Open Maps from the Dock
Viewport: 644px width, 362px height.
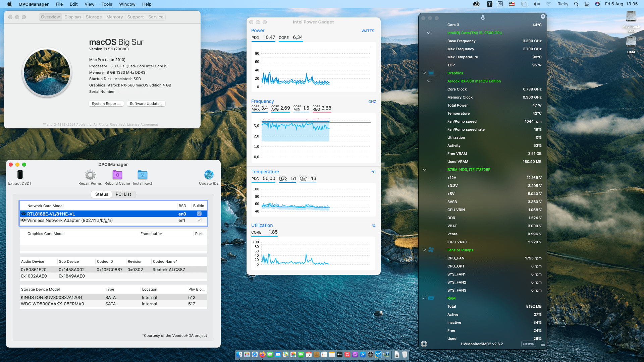pyautogui.click(x=285, y=355)
